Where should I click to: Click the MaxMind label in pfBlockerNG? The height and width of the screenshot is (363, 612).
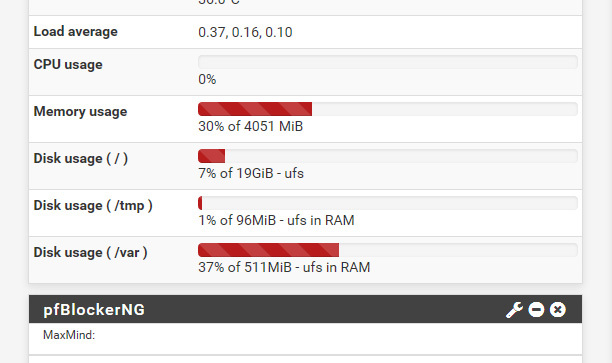pyautogui.click(x=69, y=335)
